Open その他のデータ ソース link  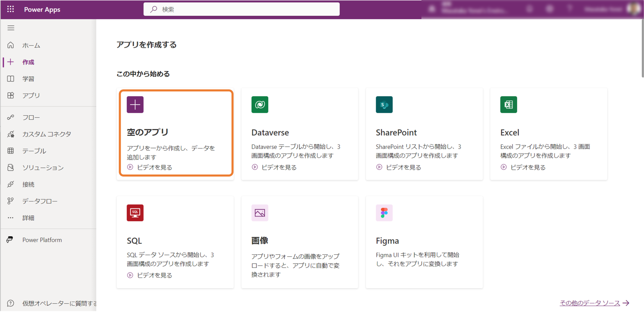[590, 303]
